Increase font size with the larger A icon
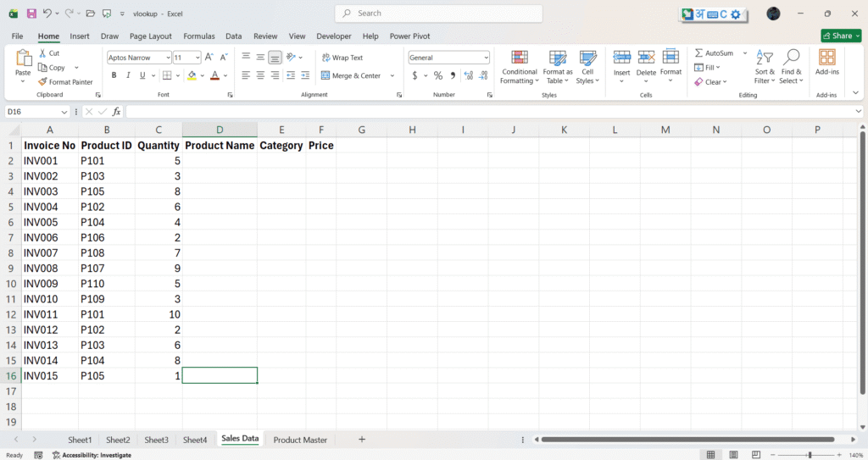Viewport: 868px width, 460px height. click(x=209, y=57)
